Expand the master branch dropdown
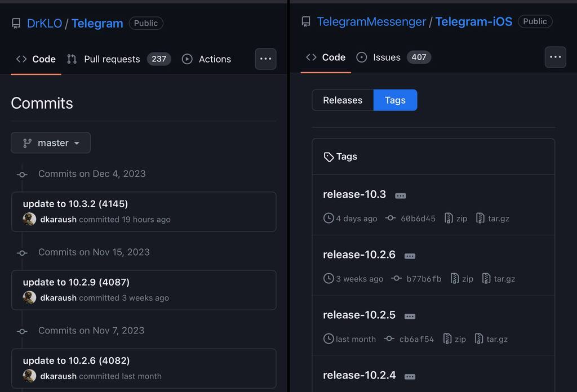Viewport: 577px width, 392px height. (51, 142)
